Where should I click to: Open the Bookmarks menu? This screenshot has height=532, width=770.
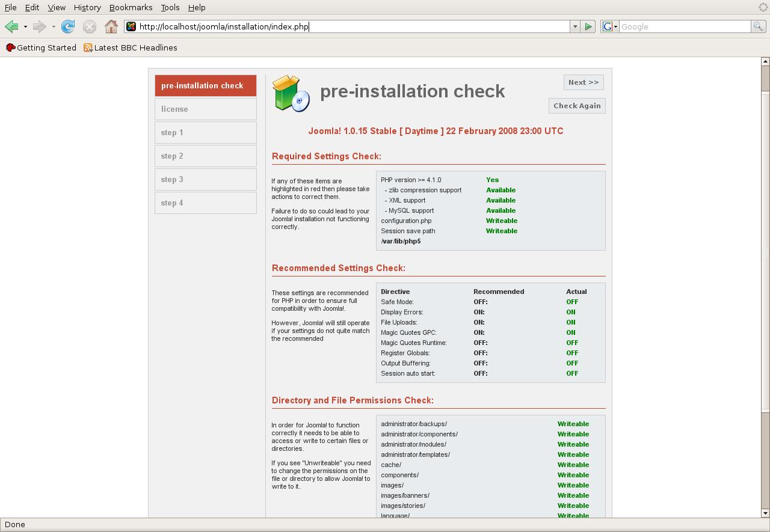(131, 7)
